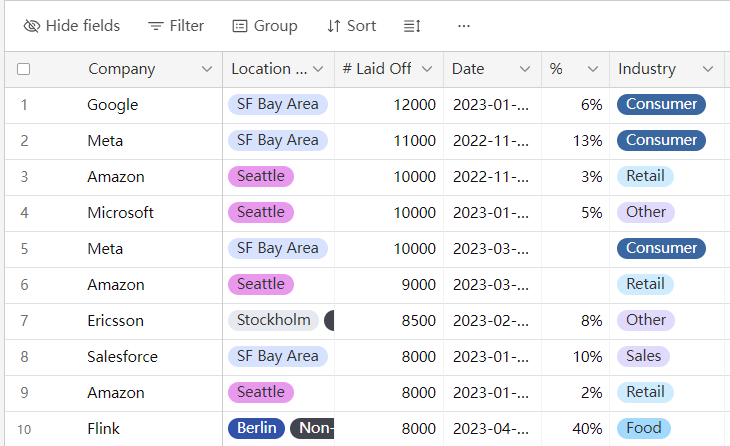Select the Amazon cell in row 3
The height and width of the screenshot is (446, 730).
pos(114,177)
